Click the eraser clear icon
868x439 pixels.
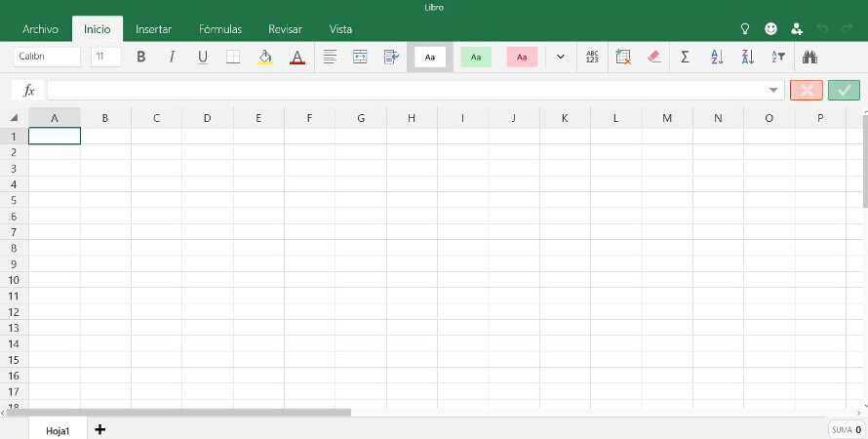tap(653, 57)
